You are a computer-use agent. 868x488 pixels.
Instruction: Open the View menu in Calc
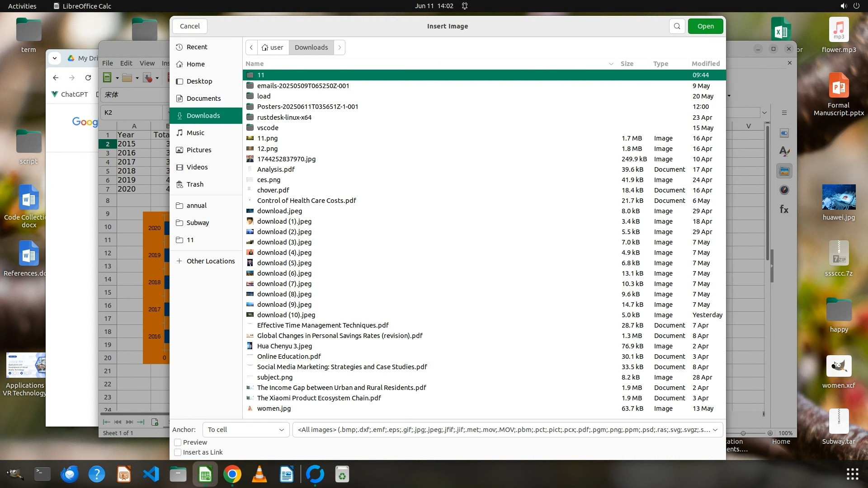point(147,63)
